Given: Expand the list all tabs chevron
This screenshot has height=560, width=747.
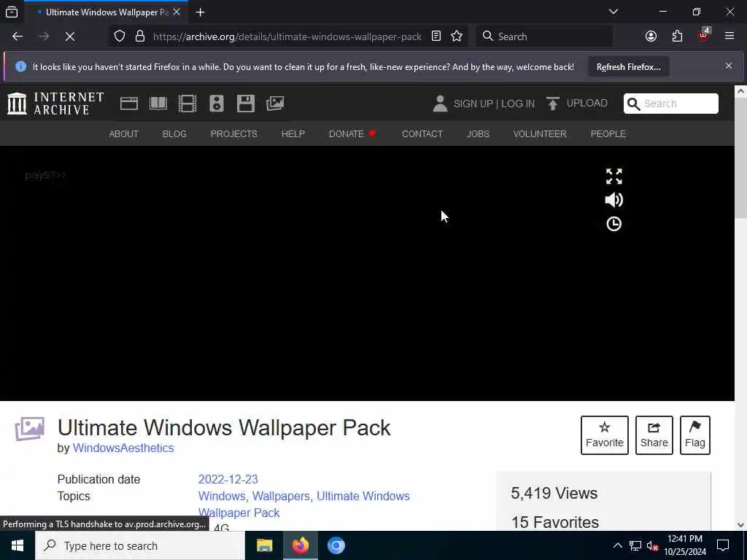Looking at the screenshot, I should (x=613, y=12).
